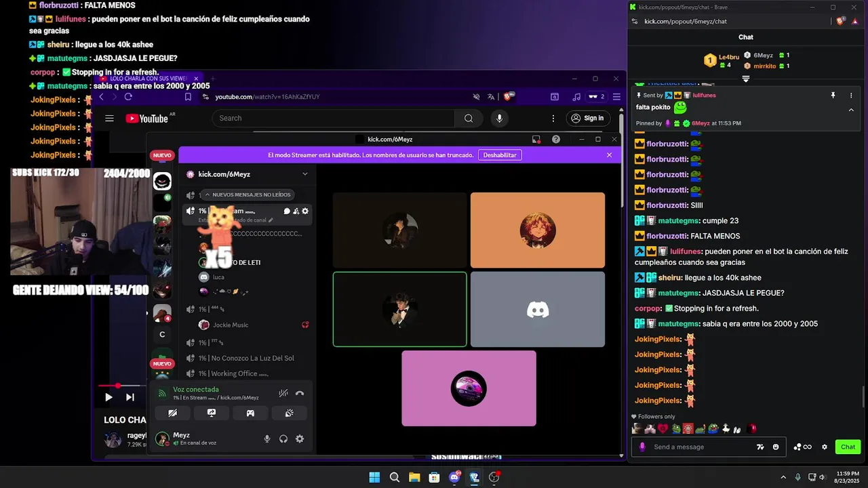Go to the YouTube home logo
This screenshot has height=488, width=868.
click(146, 119)
